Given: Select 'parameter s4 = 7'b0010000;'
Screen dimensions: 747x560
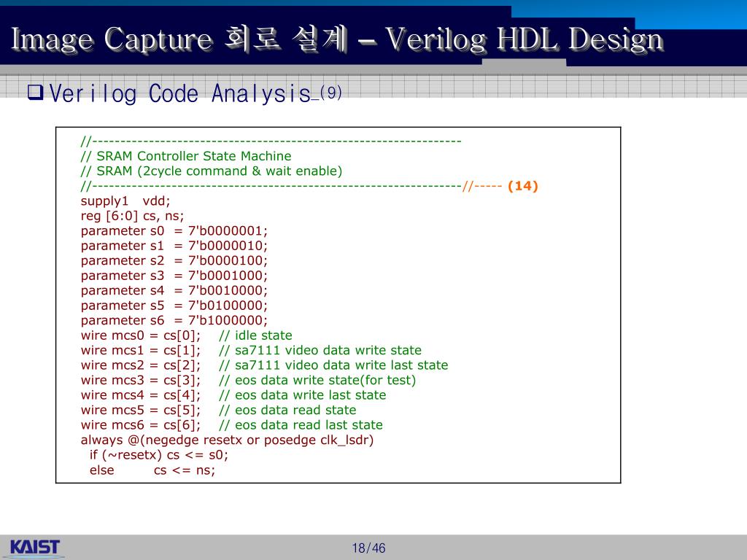Looking at the screenshot, I should (174, 290).
